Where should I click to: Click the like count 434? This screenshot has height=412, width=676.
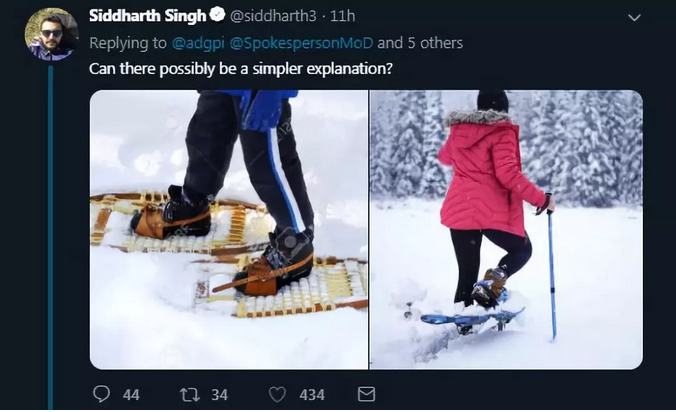click(312, 395)
